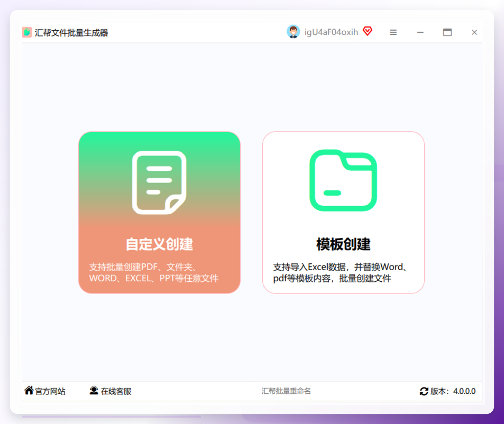Minimize the application window
The height and width of the screenshot is (424, 504).
(420, 32)
